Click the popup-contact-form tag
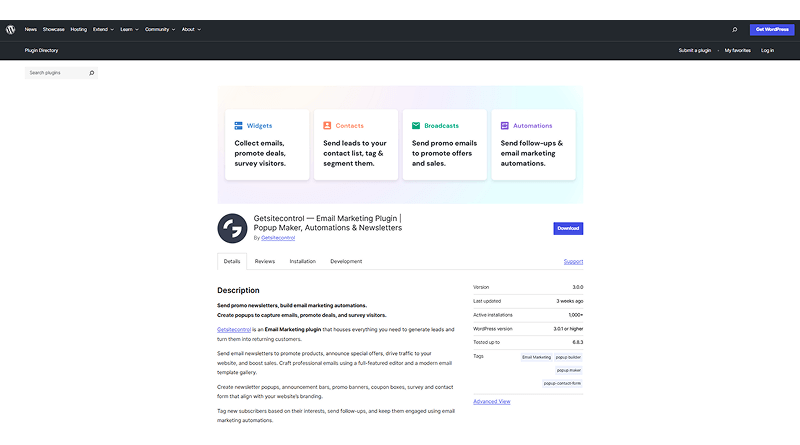Screen dimensions: 800x445 coord(562,383)
